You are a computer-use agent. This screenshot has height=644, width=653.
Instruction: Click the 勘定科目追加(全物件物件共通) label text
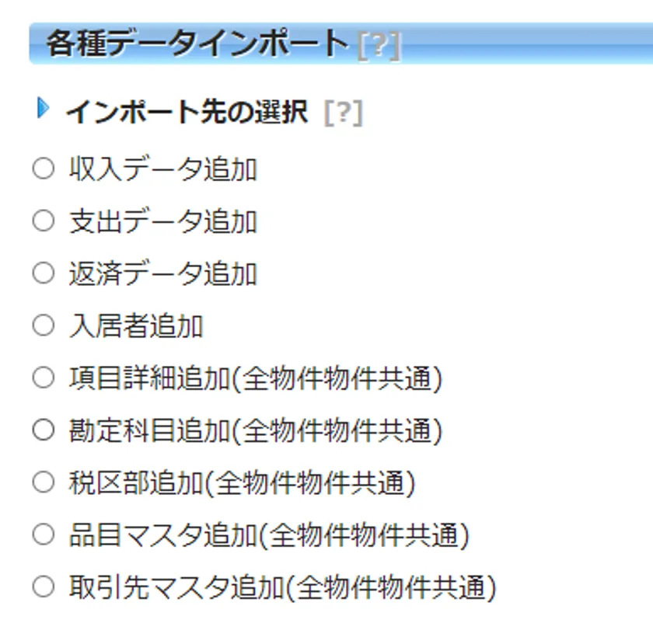256,430
